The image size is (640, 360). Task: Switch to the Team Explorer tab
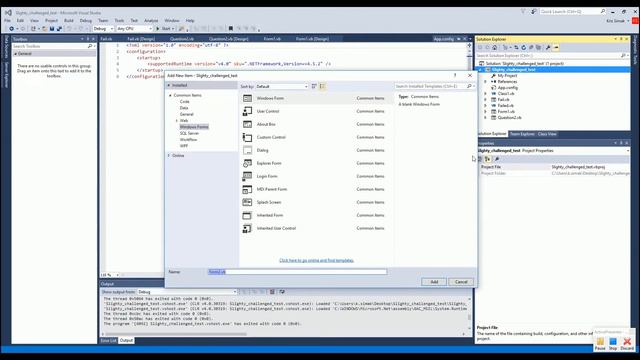(x=522, y=134)
